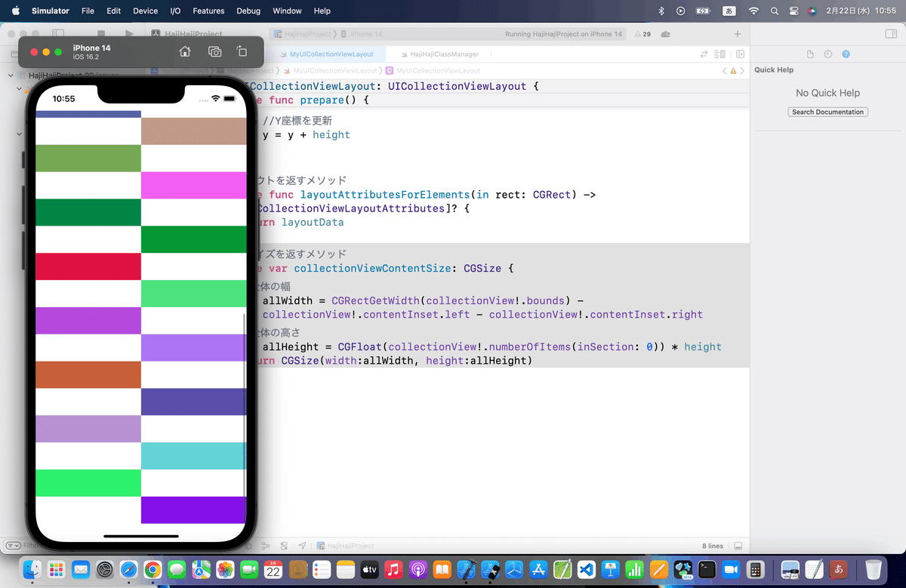Open Visual Studio Code from the Dock
The width and height of the screenshot is (906, 588).
click(x=587, y=570)
